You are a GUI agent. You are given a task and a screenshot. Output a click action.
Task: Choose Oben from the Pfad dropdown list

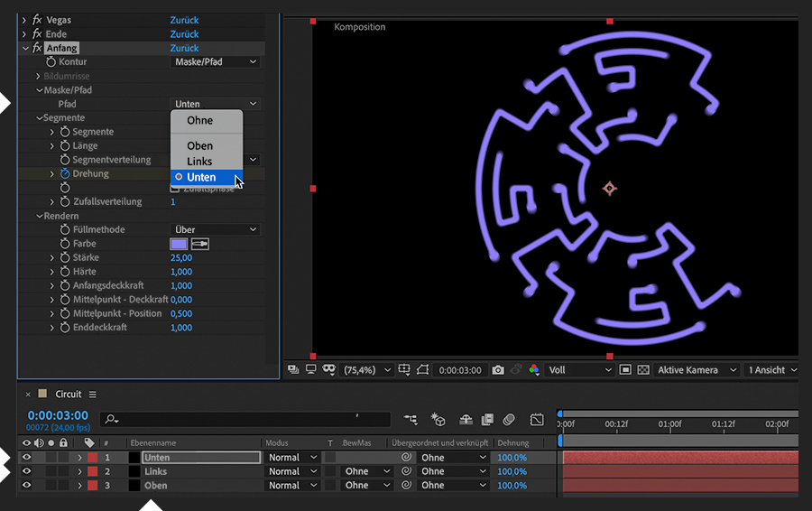pyautogui.click(x=200, y=146)
